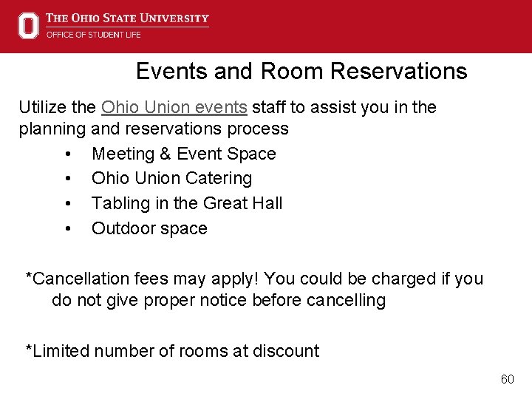
Task: Click the bullet point before Outdoor space
Action: click(68, 228)
